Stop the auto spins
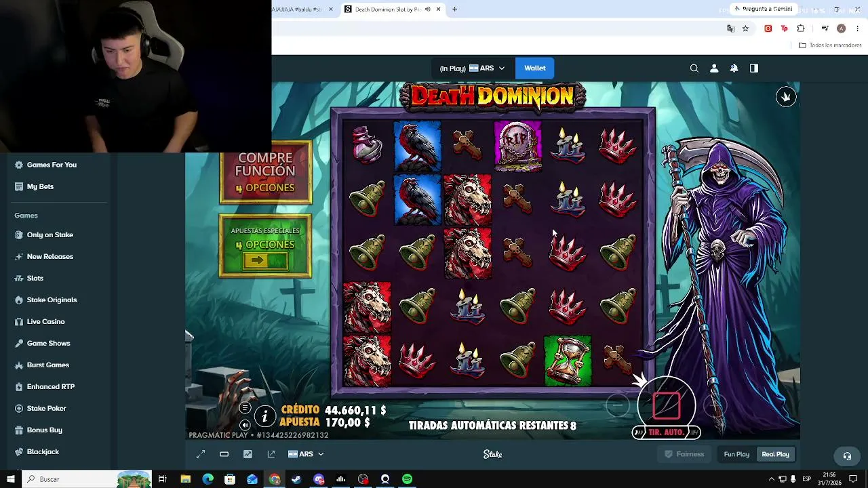The image size is (868, 488). tap(666, 405)
